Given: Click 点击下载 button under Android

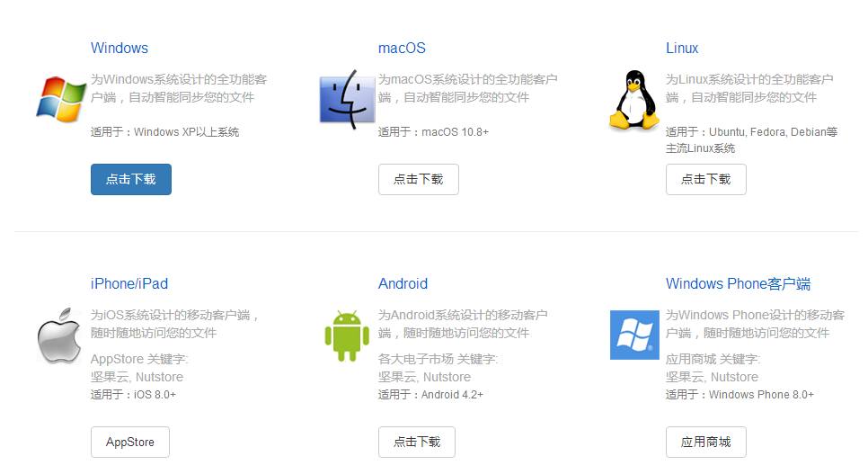Looking at the screenshot, I should 417,442.
